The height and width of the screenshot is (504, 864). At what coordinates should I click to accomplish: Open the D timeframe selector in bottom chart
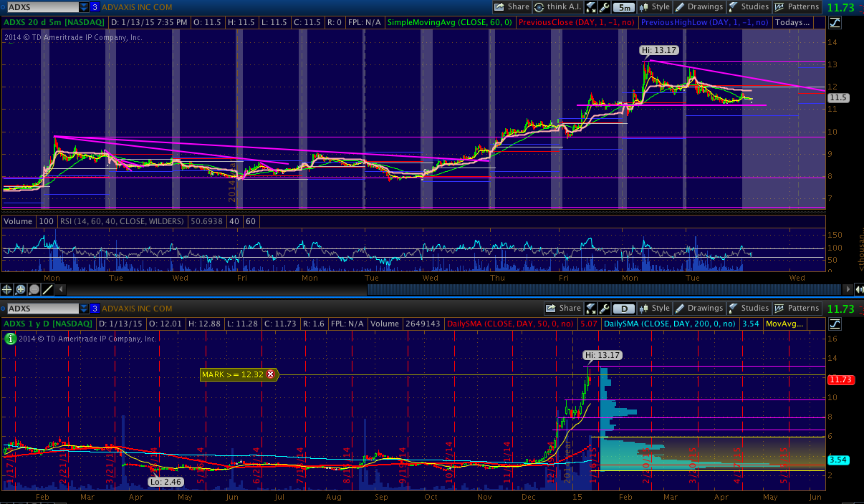(625, 309)
